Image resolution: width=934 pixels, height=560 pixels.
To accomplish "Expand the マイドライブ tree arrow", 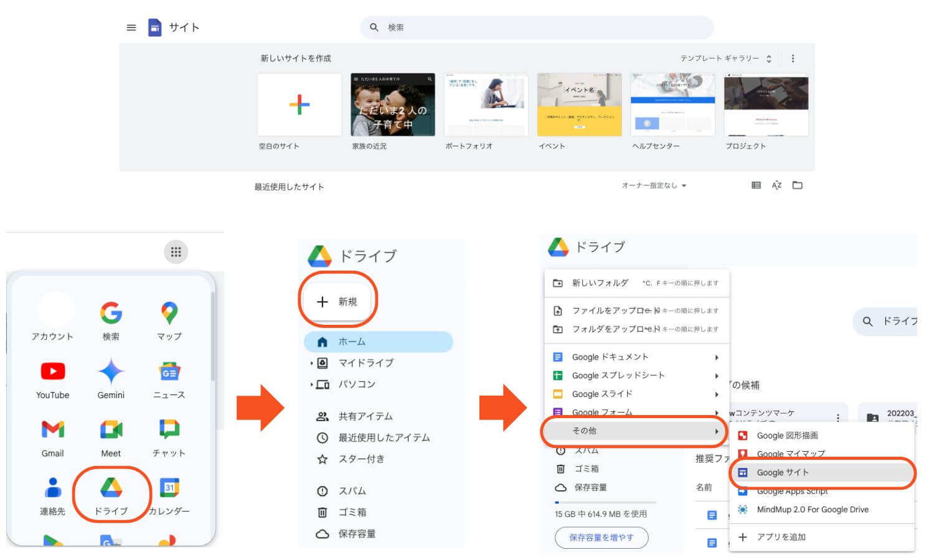I will [x=311, y=363].
